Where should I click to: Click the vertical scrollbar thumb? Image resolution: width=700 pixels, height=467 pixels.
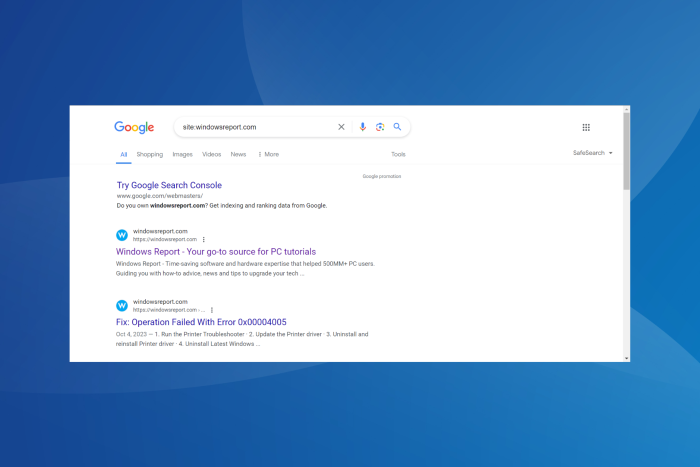point(627,151)
